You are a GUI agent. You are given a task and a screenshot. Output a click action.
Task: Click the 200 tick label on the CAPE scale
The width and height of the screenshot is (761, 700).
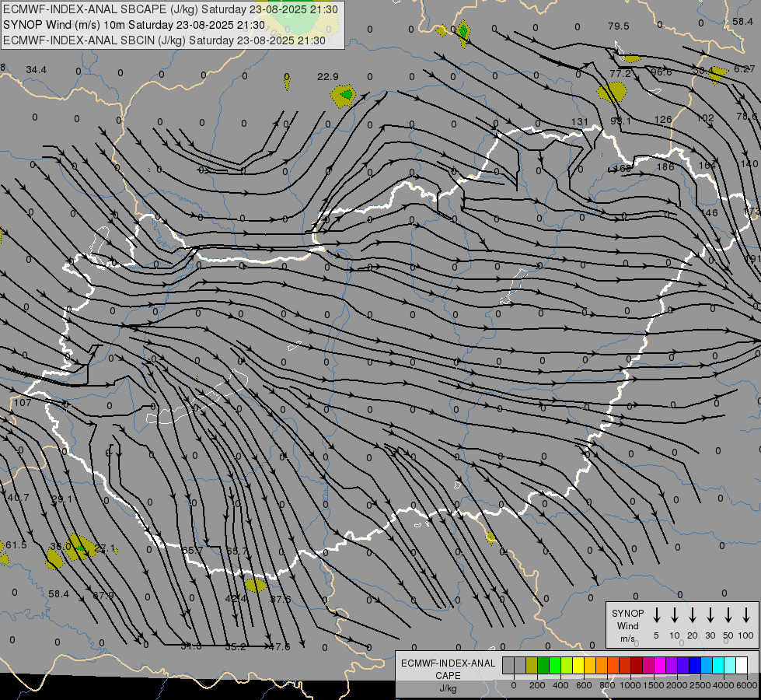pos(537,685)
